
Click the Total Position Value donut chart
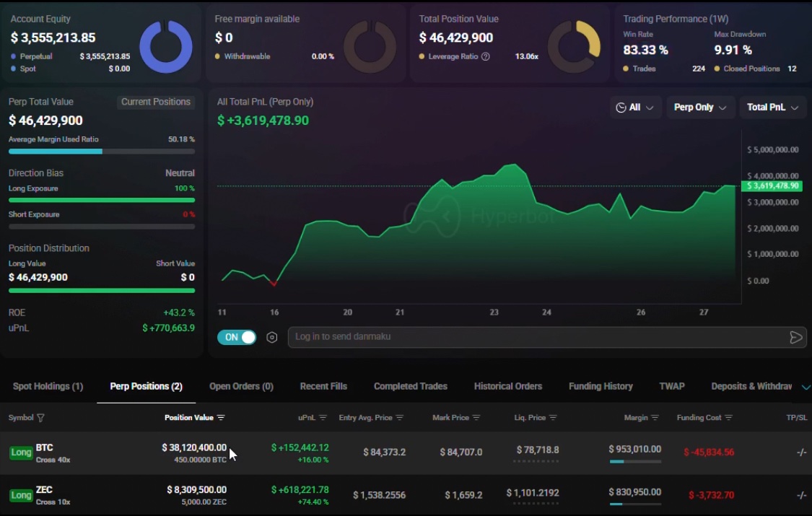(575, 47)
